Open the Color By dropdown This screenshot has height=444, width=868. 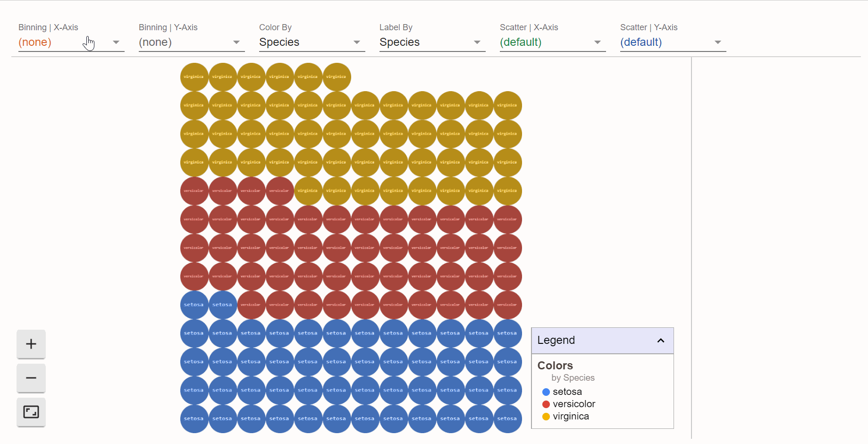coord(312,42)
